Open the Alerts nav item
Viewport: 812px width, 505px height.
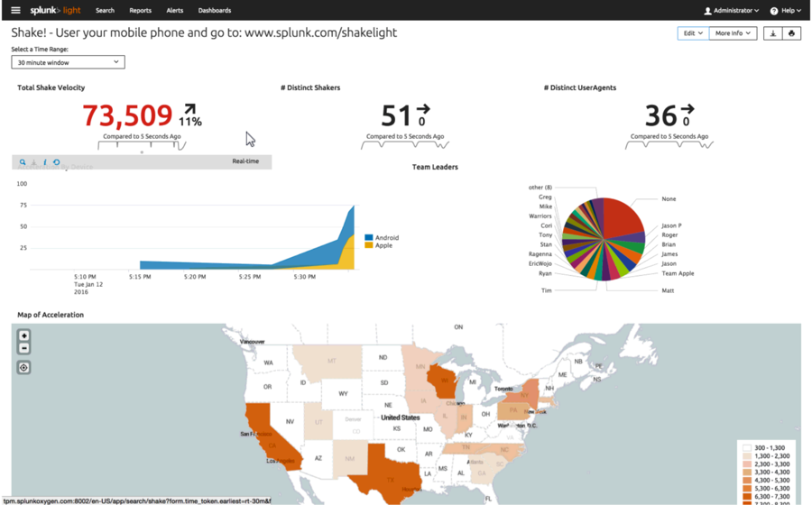pos(174,10)
